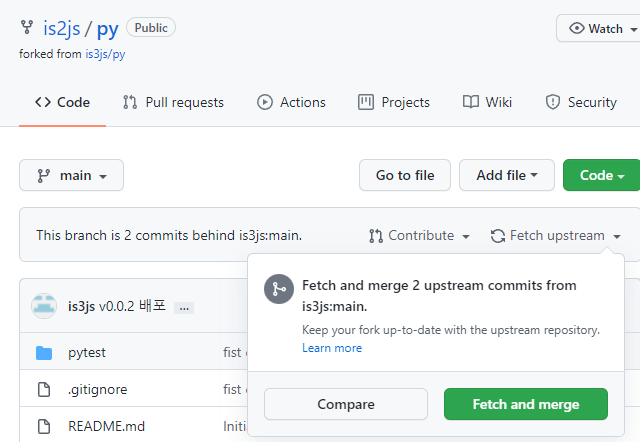Switch to the Pull requests tab
This screenshot has width=640, height=442.
tap(173, 102)
